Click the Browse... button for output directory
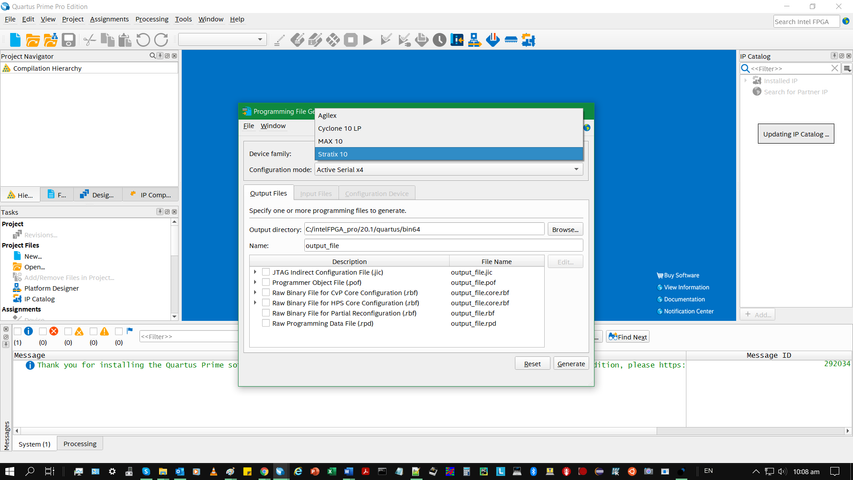The height and width of the screenshot is (480, 853). click(x=565, y=230)
